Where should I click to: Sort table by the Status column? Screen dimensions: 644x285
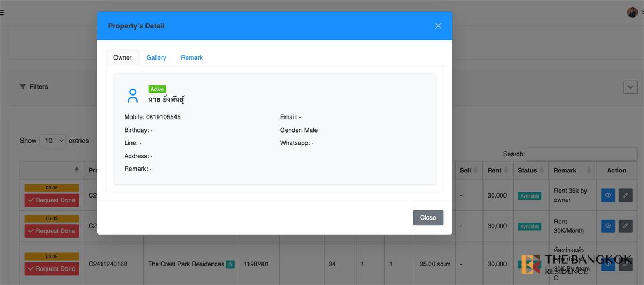(531, 170)
